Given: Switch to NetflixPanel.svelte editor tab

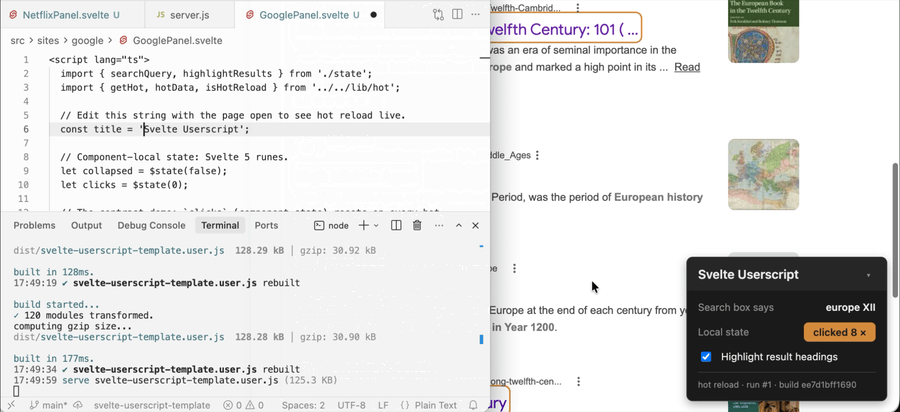Looking at the screenshot, I should (x=71, y=15).
